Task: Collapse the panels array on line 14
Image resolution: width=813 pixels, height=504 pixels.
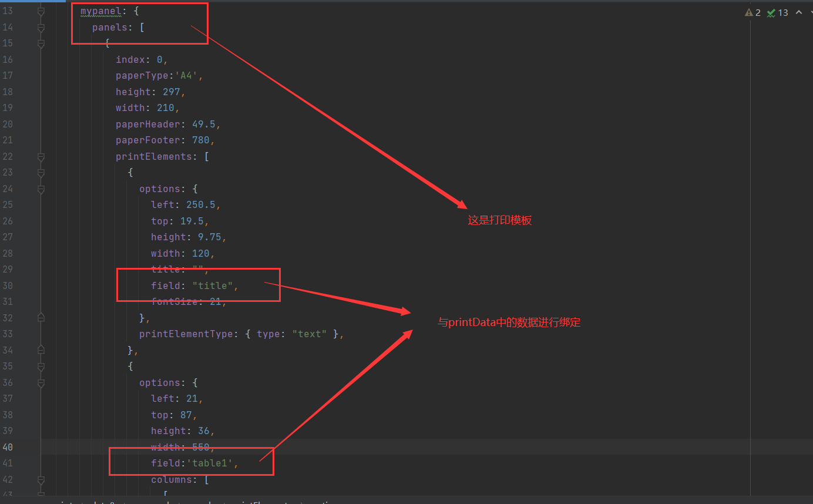Action: [41, 27]
